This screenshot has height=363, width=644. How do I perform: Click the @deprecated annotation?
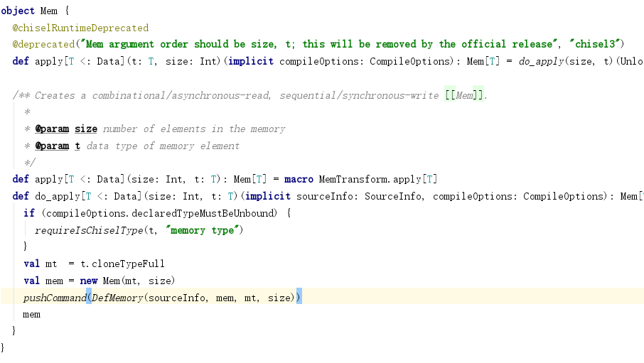(43, 44)
